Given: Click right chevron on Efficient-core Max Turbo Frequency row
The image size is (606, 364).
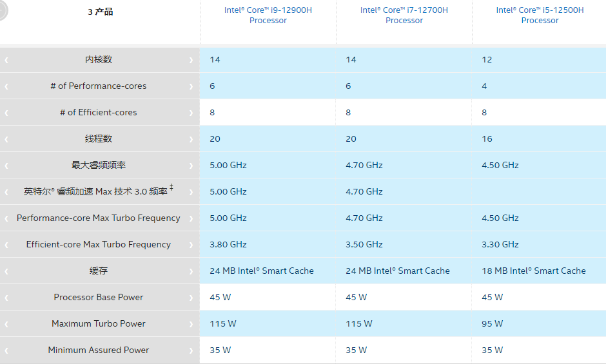Looking at the screenshot, I should tap(191, 245).
